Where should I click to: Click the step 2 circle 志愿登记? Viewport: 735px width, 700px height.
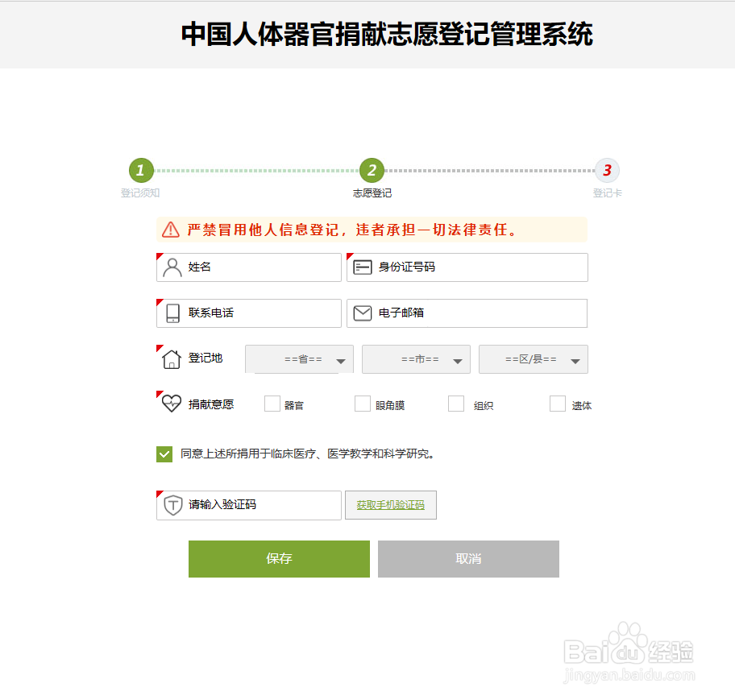click(x=372, y=170)
